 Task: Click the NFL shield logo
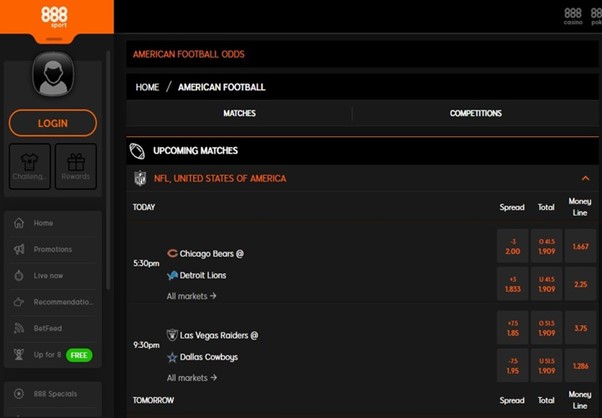140,178
